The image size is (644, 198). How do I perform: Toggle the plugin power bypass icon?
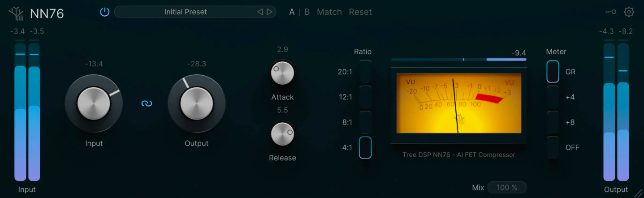click(x=104, y=12)
